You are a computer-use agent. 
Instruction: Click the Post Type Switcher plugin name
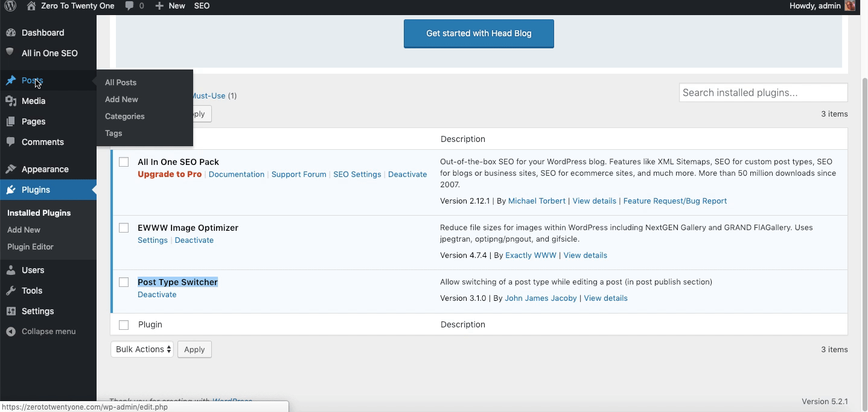[x=177, y=282]
